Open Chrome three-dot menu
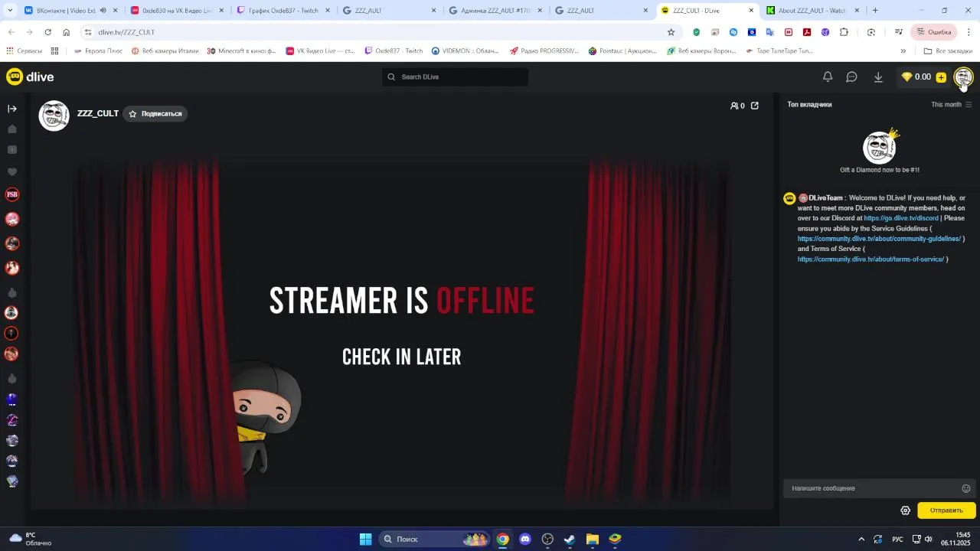The height and width of the screenshot is (551, 980). coord(969,32)
